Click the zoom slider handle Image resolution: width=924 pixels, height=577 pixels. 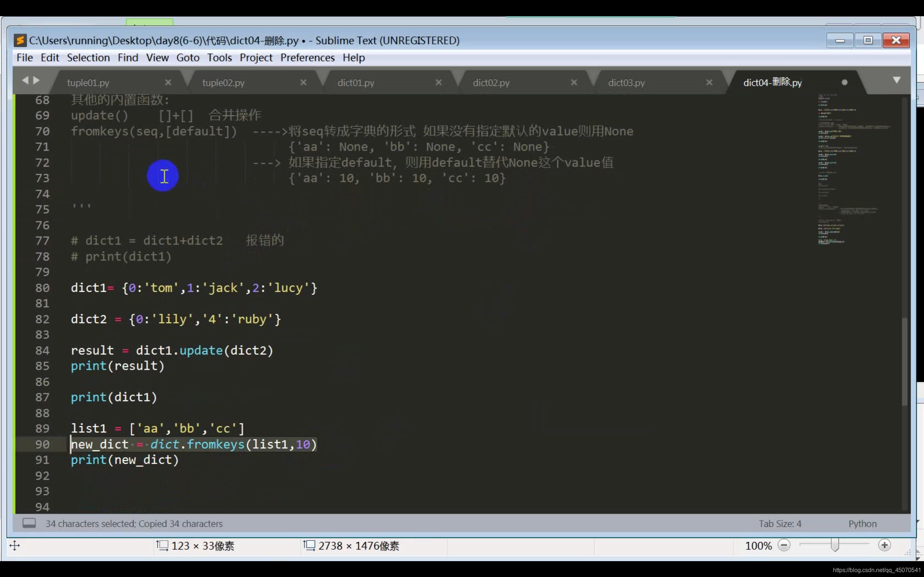tap(834, 545)
